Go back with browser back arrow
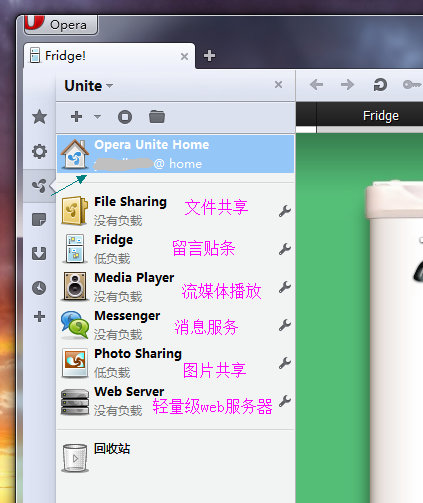The height and width of the screenshot is (503, 423). (x=316, y=85)
